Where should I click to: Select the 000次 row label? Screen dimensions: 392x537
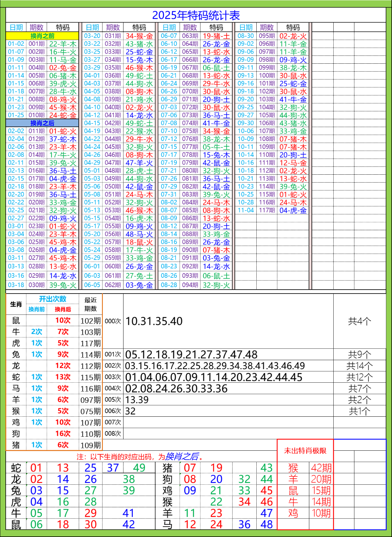tap(113, 321)
